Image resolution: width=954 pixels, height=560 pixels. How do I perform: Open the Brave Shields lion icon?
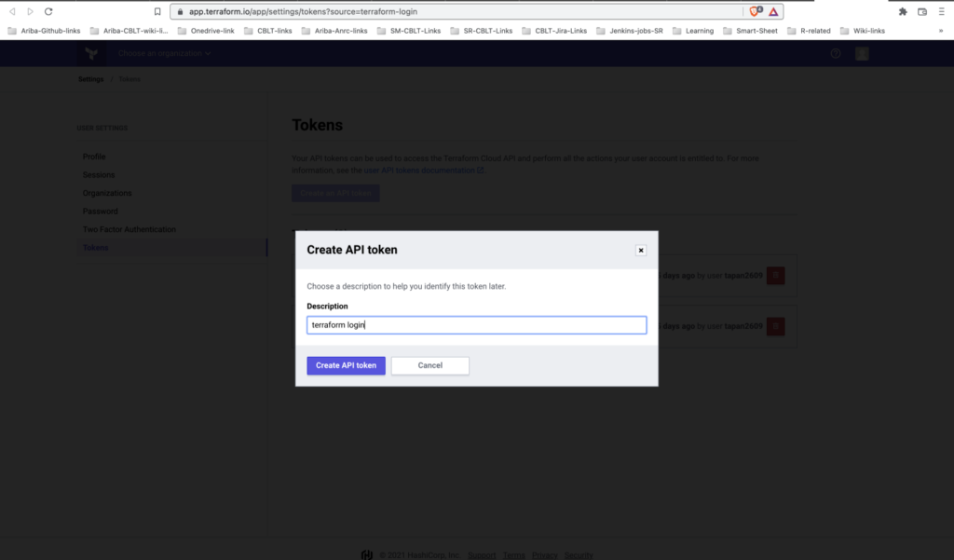(756, 11)
